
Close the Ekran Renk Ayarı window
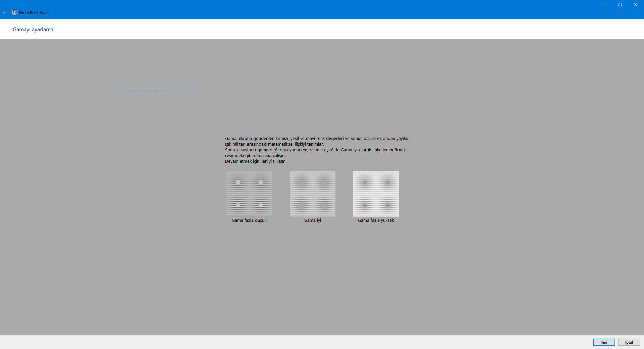coord(636,5)
